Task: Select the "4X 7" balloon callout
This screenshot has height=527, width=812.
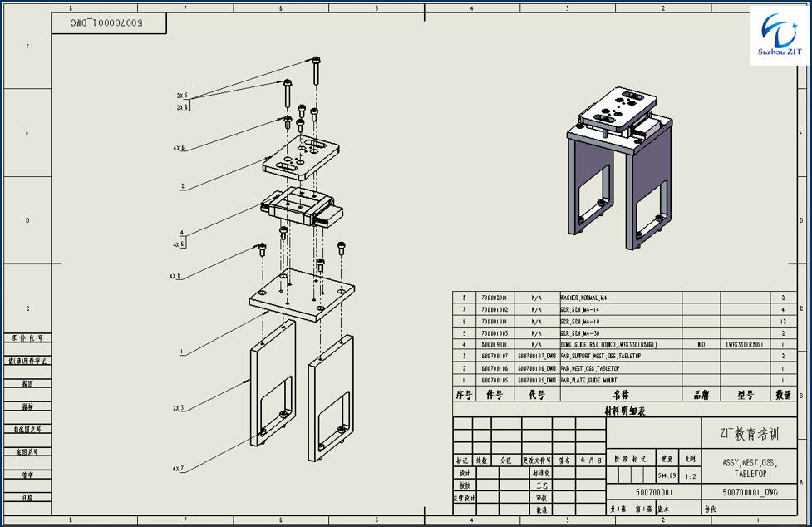Action: click(x=179, y=469)
